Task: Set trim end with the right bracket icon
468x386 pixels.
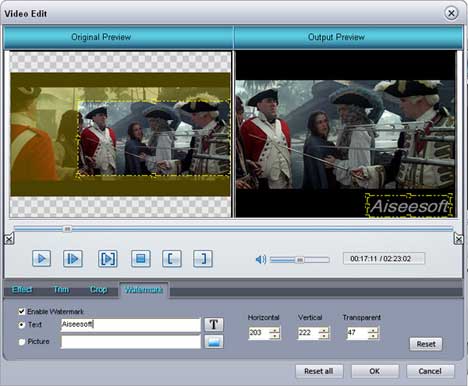Action: pos(203,258)
